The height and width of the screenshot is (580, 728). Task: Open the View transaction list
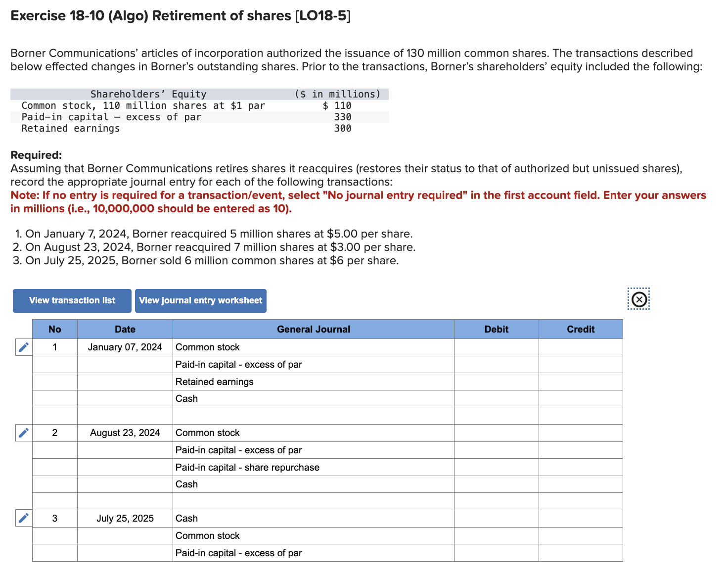coord(71,300)
